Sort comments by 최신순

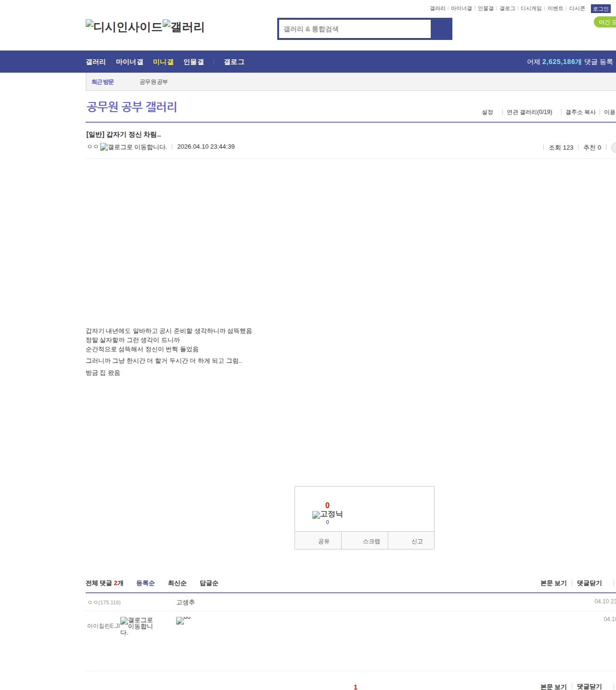point(177,583)
